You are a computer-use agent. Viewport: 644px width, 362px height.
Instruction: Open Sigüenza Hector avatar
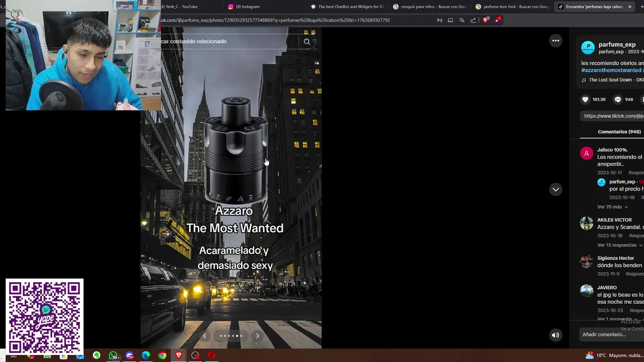coord(587,262)
